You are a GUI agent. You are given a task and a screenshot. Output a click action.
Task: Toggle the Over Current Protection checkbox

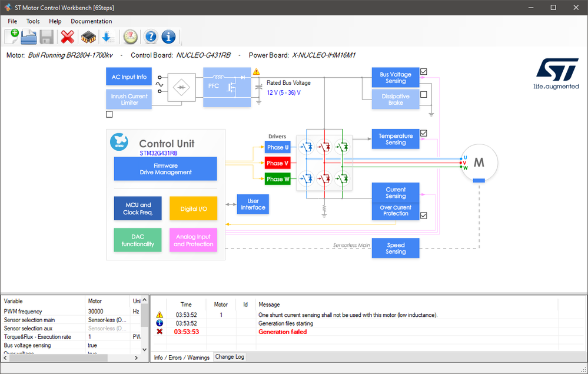[x=424, y=216]
